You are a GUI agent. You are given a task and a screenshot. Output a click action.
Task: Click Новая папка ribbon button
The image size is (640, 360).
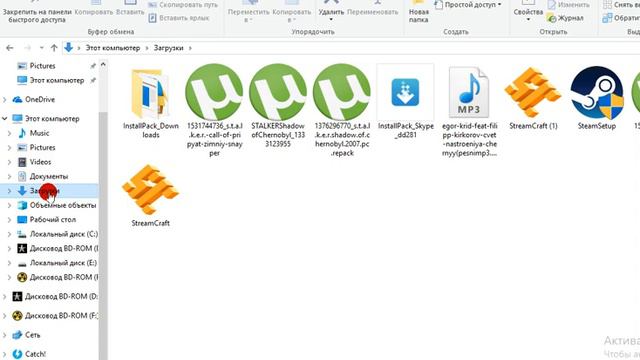419,12
